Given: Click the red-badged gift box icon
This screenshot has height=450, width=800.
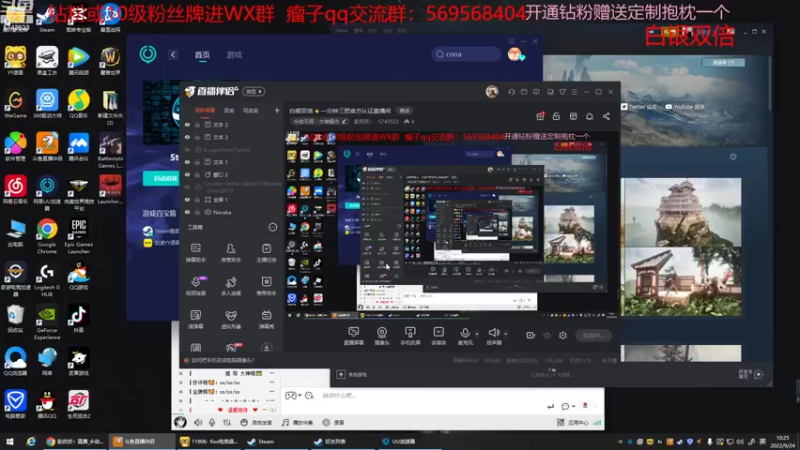Looking at the screenshot, I should tap(540, 116).
